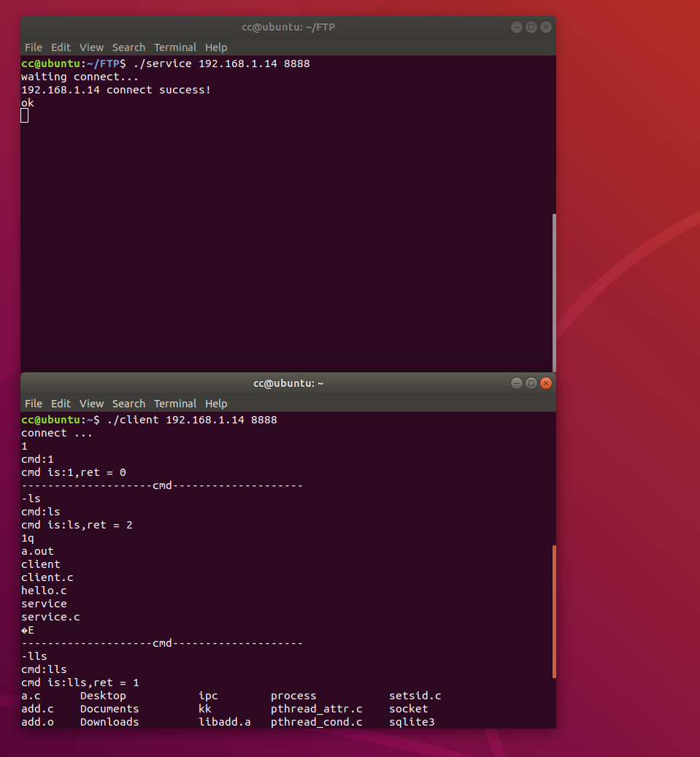The image size is (700, 757).
Task: Open View menu in the cc@ubuntu: ~ terminal
Action: click(92, 404)
